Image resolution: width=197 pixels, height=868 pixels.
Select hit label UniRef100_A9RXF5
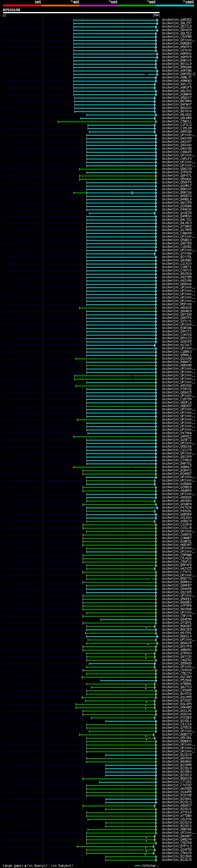point(177,88)
